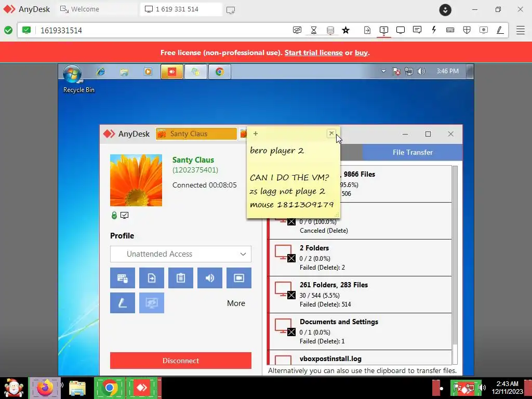Select the 2 Folders transfer entry
This screenshot has height=399, width=532.
point(360,258)
